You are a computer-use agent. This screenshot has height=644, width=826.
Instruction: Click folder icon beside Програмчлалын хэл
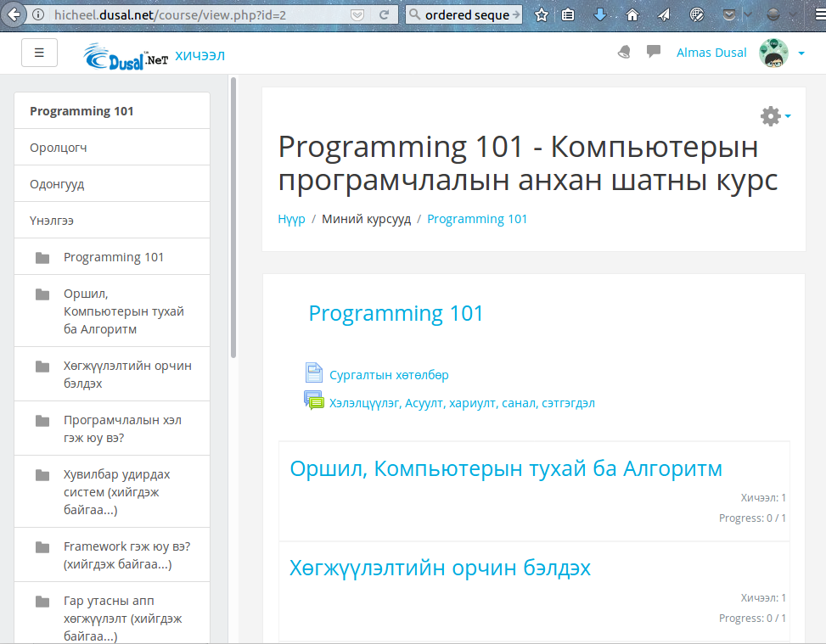tap(42, 421)
